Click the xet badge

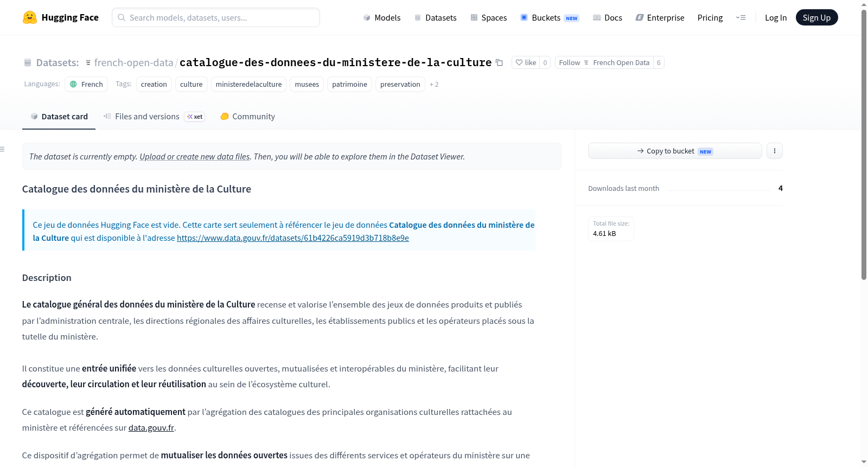coord(195,117)
